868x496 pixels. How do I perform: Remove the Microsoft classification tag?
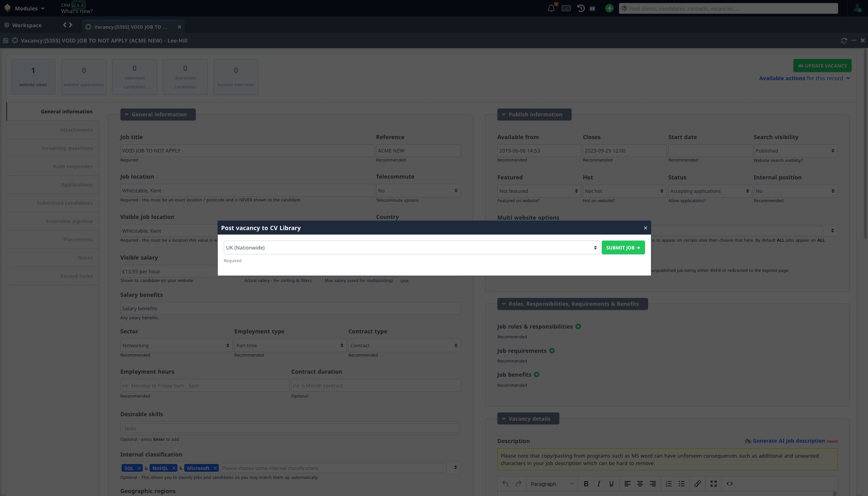(x=215, y=468)
